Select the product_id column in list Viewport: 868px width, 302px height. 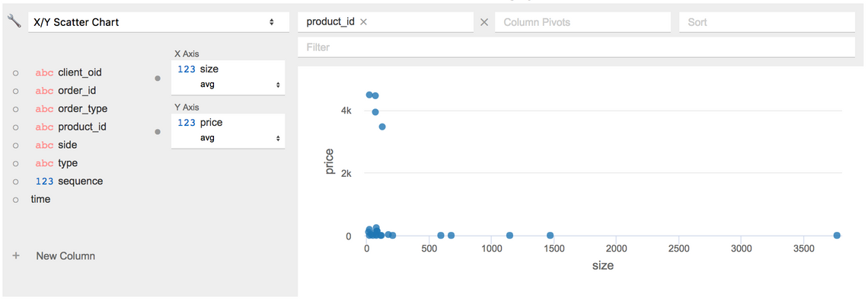tap(82, 127)
